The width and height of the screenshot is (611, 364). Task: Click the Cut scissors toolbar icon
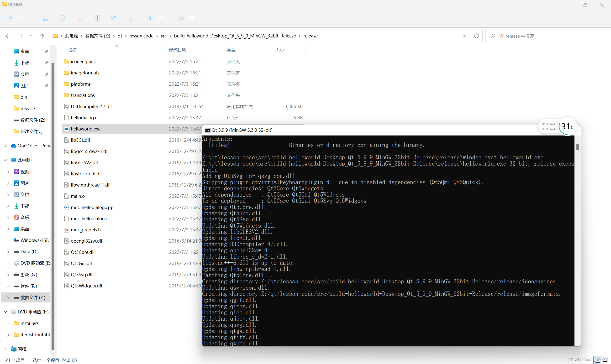pyautogui.click(x=45, y=18)
